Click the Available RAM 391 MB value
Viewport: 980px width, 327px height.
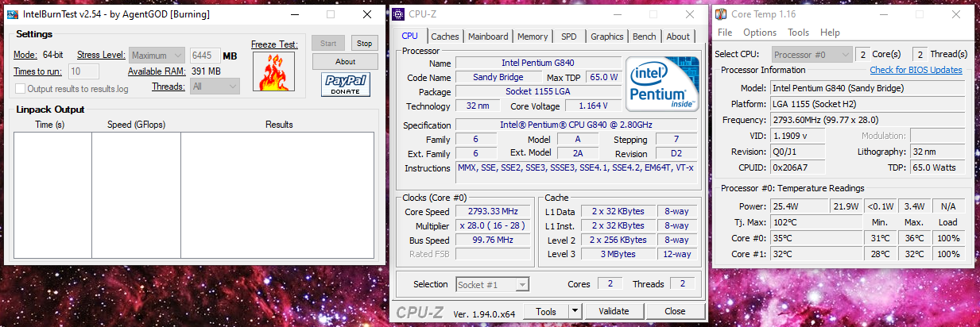coord(205,71)
